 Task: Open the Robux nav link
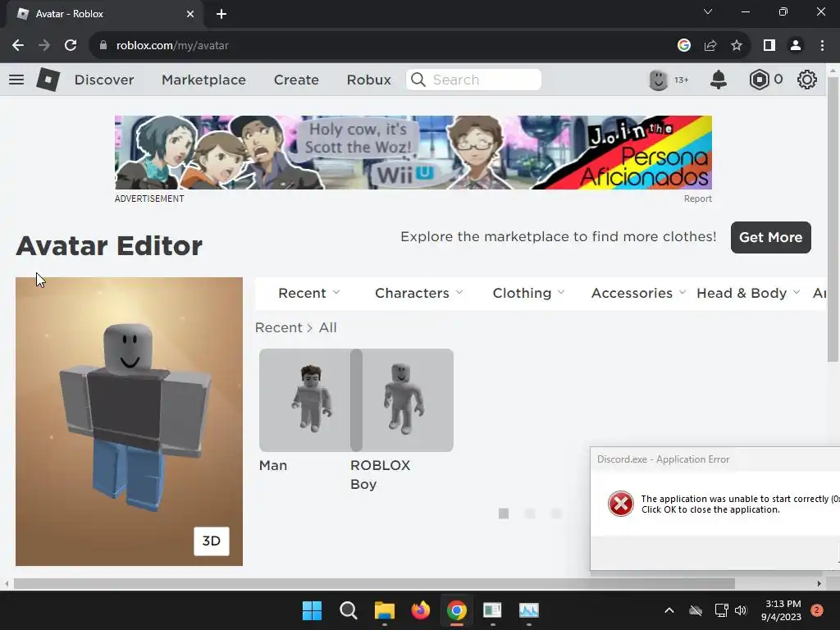pyautogui.click(x=368, y=80)
